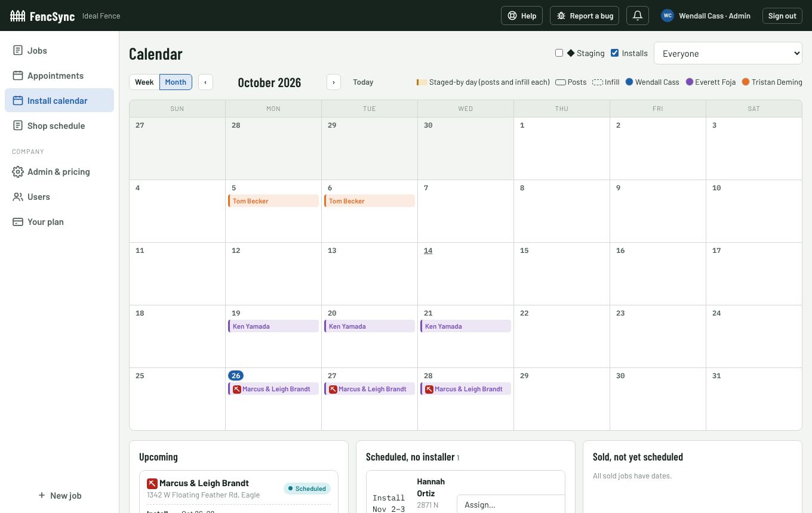Viewport: 812px width, 513px height.
Task: Click the Help lifebuoy icon
Action: tap(512, 16)
